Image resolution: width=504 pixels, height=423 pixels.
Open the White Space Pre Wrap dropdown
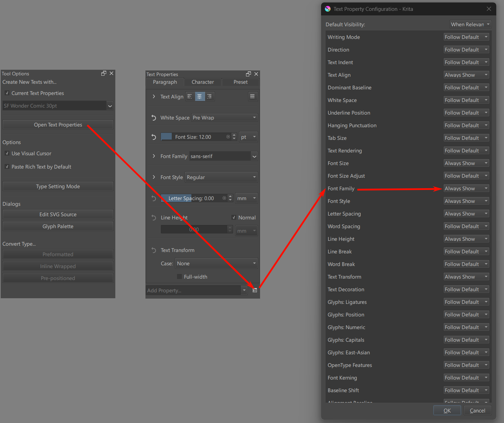[x=225, y=118]
